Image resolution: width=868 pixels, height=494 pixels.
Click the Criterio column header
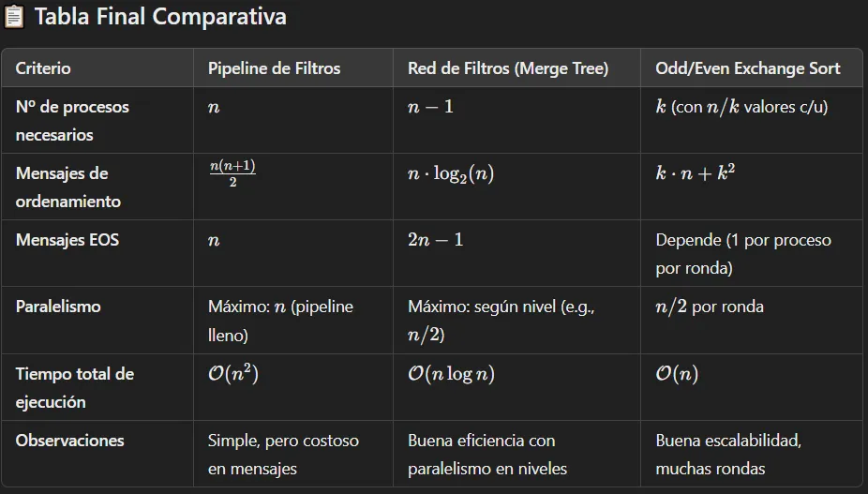[43, 68]
